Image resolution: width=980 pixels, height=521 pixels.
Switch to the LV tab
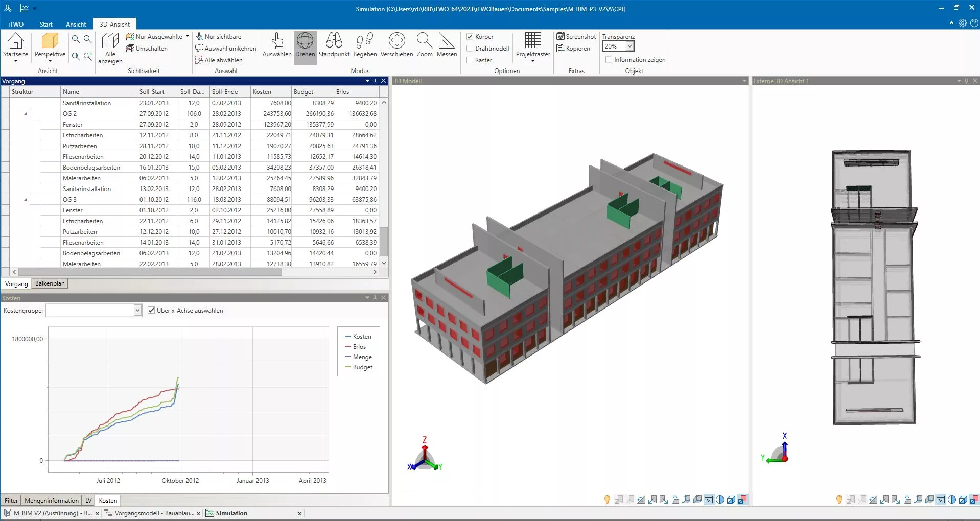coord(88,500)
